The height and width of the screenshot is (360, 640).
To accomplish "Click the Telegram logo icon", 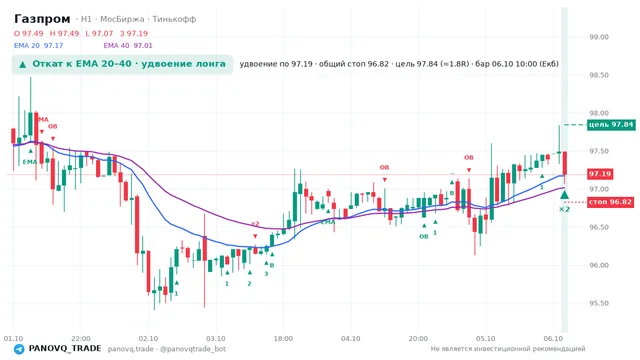I will pyautogui.click(x=19, y=349).
